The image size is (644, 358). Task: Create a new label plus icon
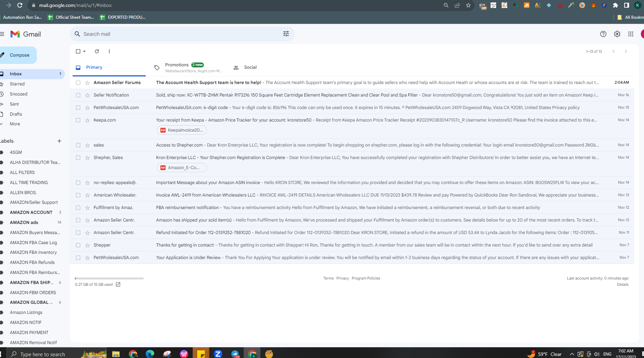(59, 141)
